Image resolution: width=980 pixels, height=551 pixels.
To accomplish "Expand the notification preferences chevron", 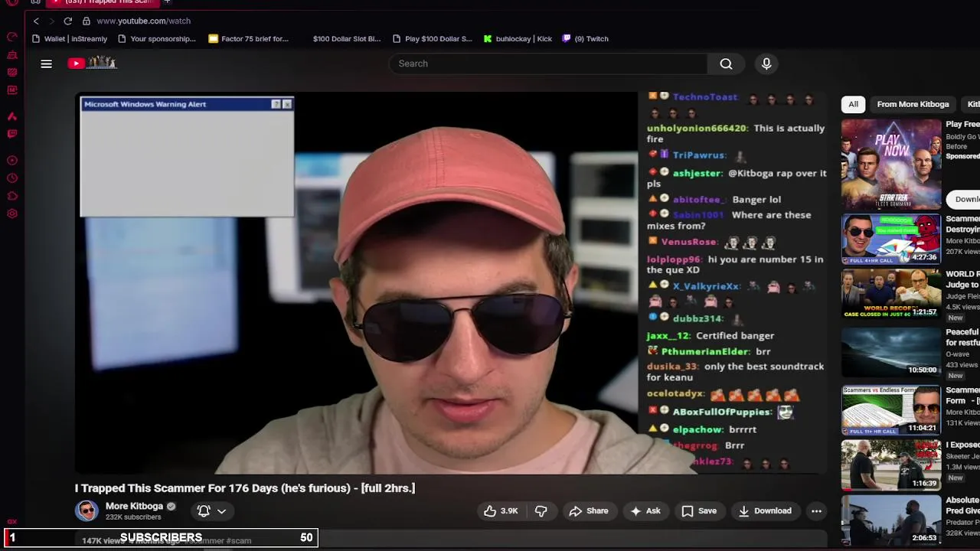I will [x=221, y=511].
